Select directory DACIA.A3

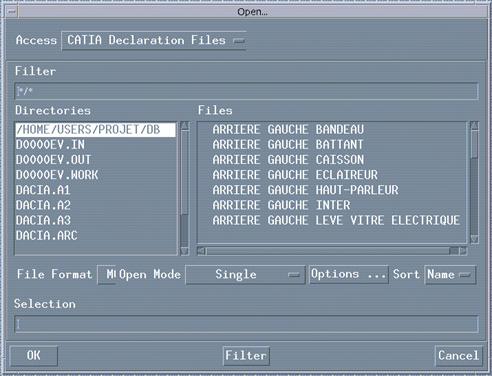(95, 220)
